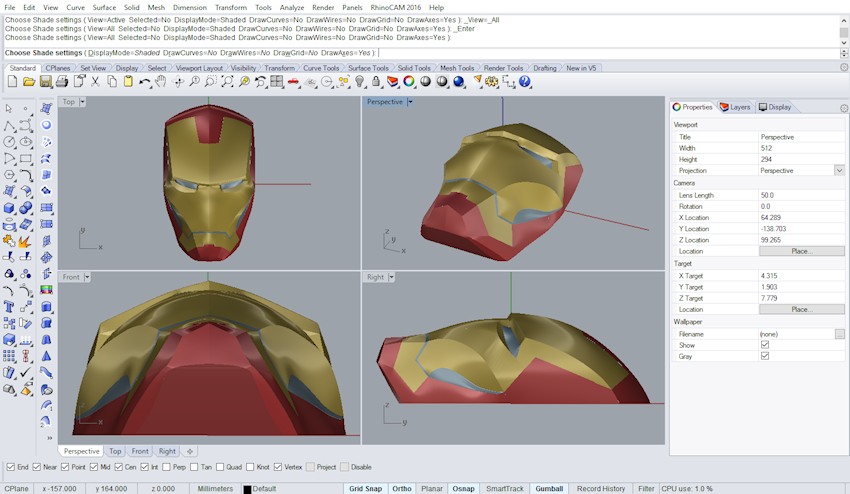This screenshot has width=850, height=494.
Task: Toggle the Mid osnap checkbox
Action: pyautogui.click(x=94, y=467)
